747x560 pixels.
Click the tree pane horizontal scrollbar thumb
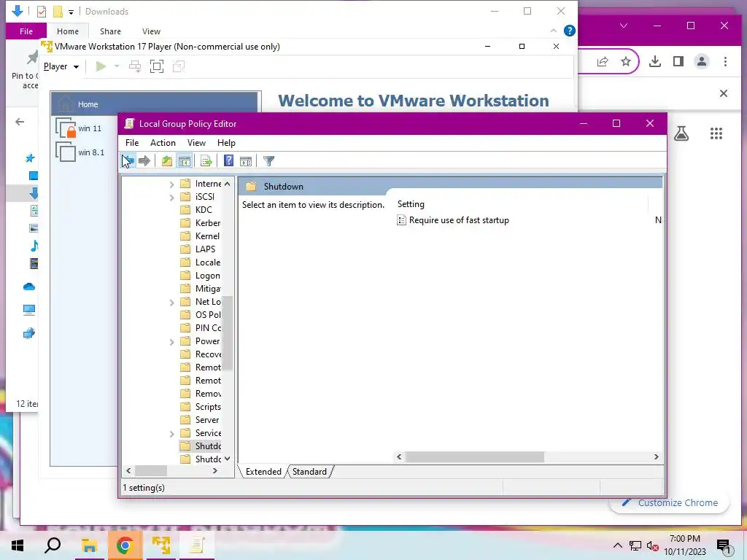tap(151, 470)
